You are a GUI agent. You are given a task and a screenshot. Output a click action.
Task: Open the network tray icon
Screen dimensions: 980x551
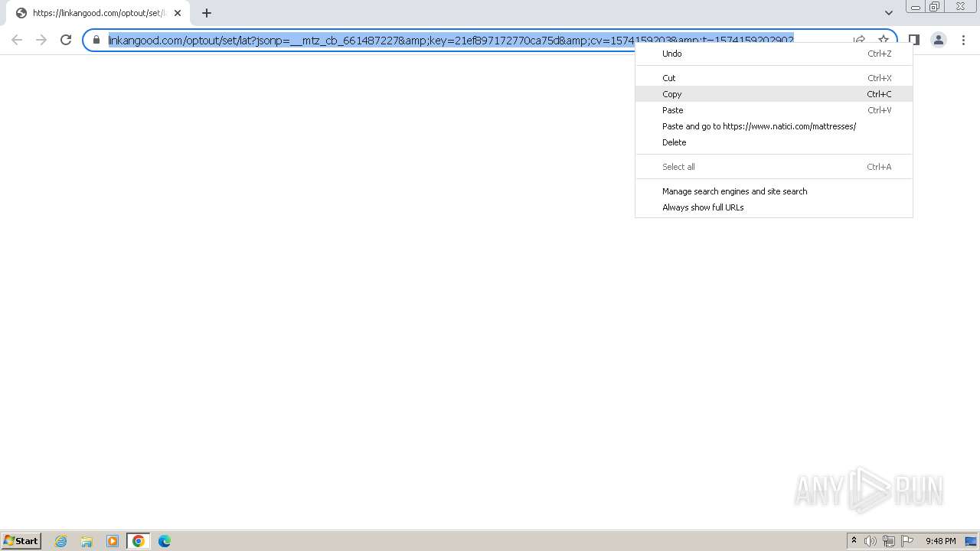tap(889, 541)
